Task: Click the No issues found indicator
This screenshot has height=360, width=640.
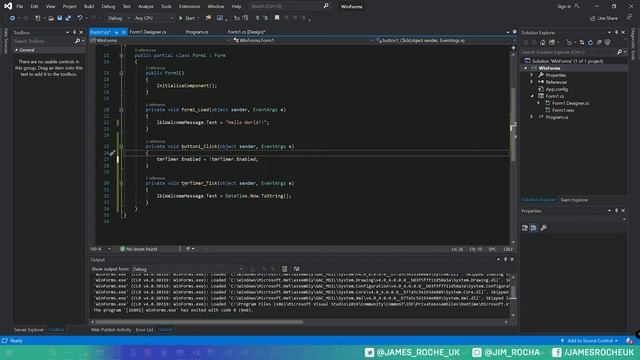Action: [x=138, y=249]
